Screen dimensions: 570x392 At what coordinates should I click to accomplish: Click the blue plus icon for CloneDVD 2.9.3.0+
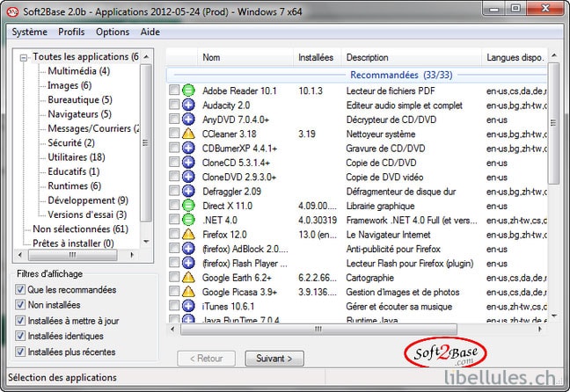point(188,177)
